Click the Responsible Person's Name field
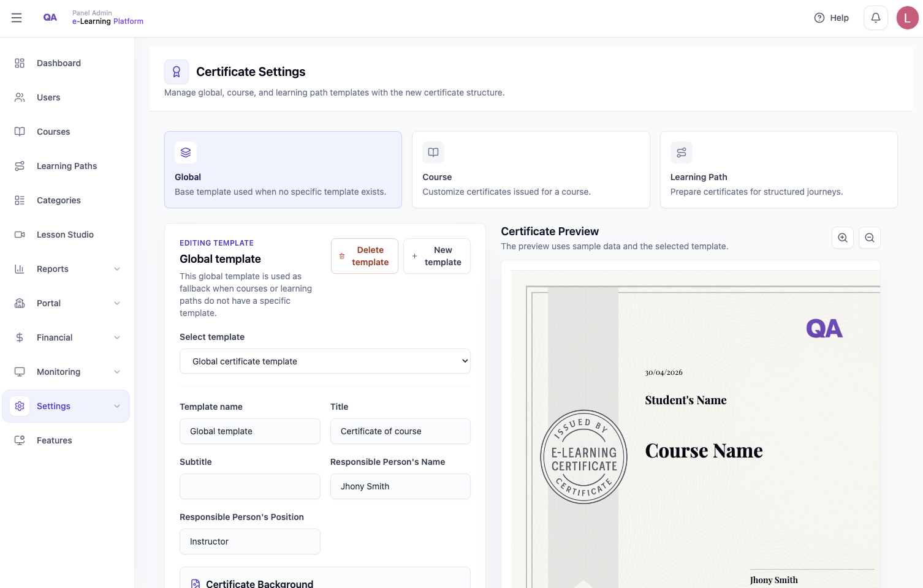Viewport: 923px width, 588px height. click(x=400, y=486)
